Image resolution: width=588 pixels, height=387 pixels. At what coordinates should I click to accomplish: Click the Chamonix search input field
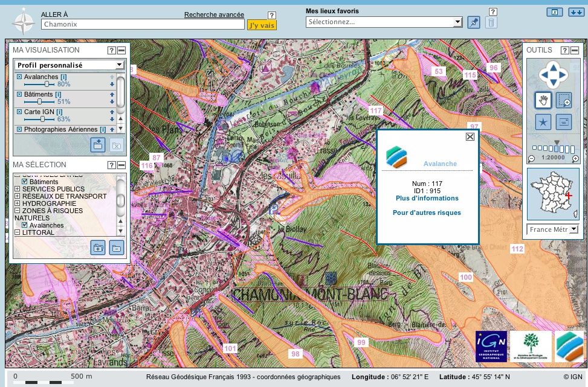143,24
